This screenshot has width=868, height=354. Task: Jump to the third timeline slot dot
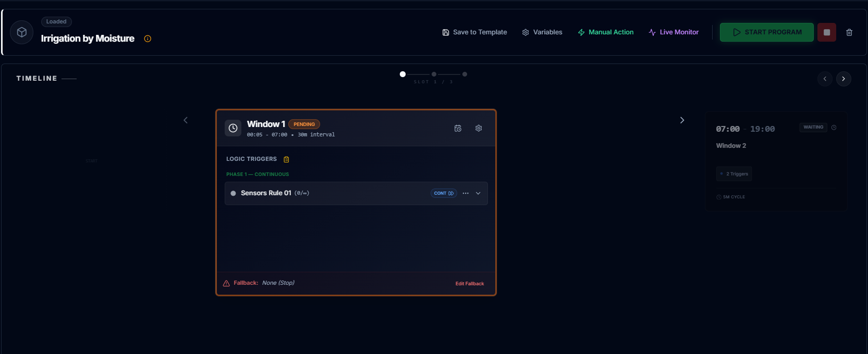pyautogui.click(x=464, y=74)
